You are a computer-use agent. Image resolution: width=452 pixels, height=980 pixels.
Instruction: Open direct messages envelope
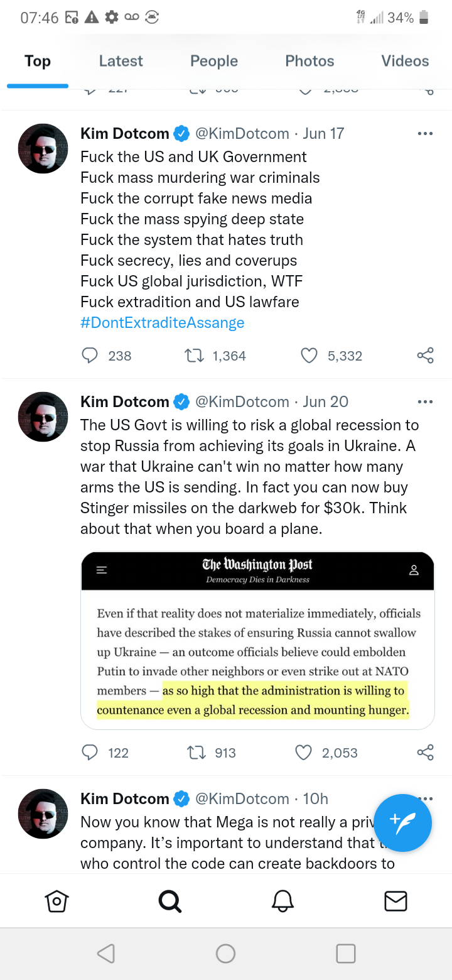tap(395, 901)
